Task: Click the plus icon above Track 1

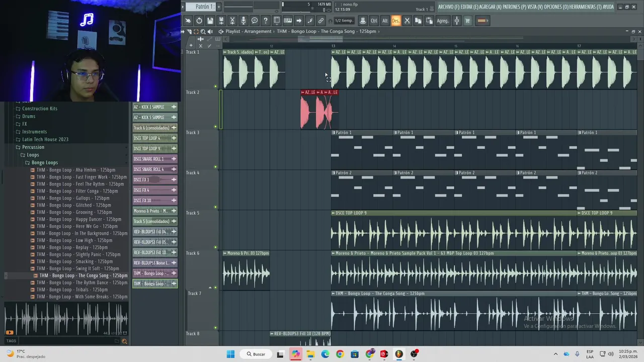Action: click(x=191, y=46)
